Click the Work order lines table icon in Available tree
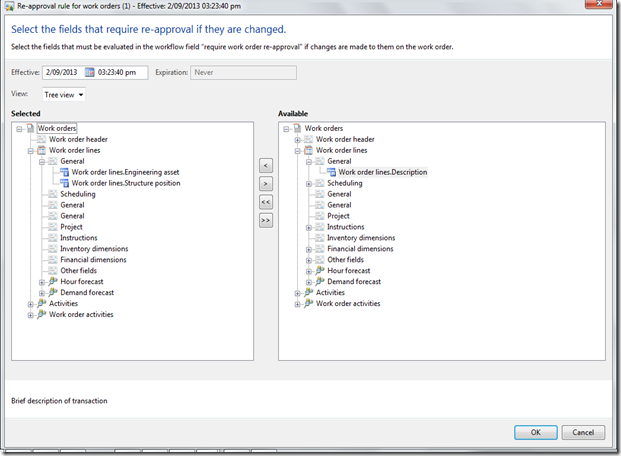This screenshot has width=621, height=456. (x=307, y=150)
